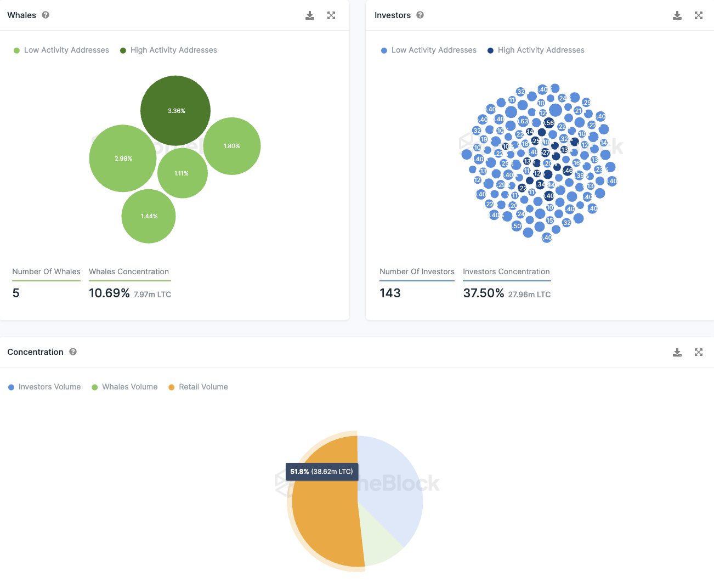Screen dimensions: 714x588
Task: Select the 1.80% whale bubble
Action: click(x=232, y=146)
